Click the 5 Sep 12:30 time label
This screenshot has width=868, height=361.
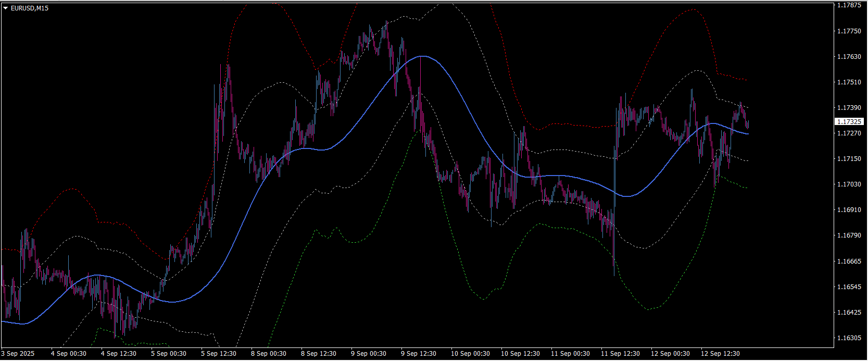[219, 354]
